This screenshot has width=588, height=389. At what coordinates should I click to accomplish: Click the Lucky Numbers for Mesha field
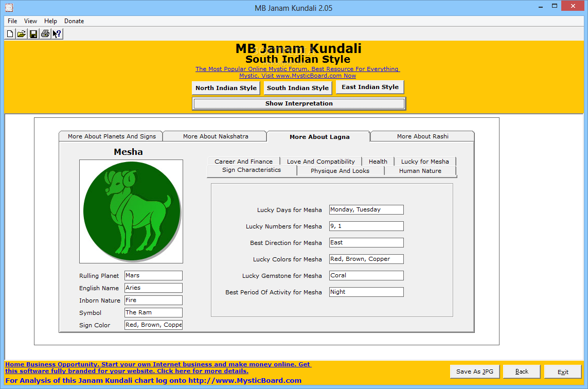[366, 226]
